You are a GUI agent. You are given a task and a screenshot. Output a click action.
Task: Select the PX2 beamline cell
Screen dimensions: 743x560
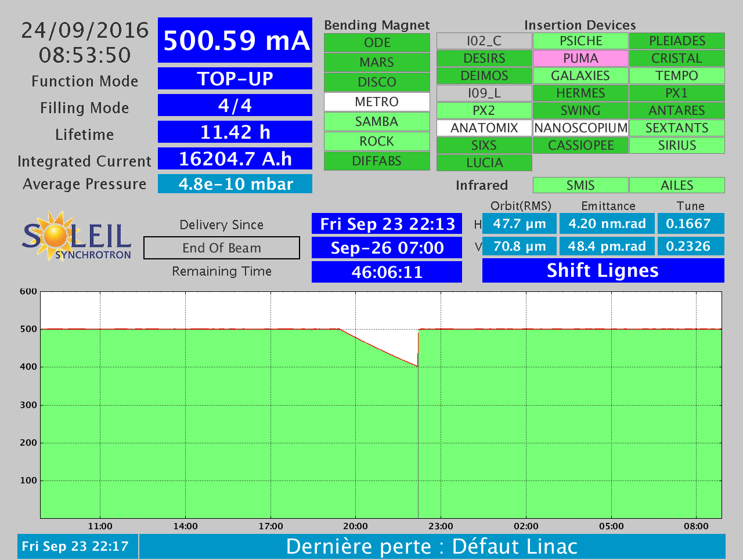[484, 111]
